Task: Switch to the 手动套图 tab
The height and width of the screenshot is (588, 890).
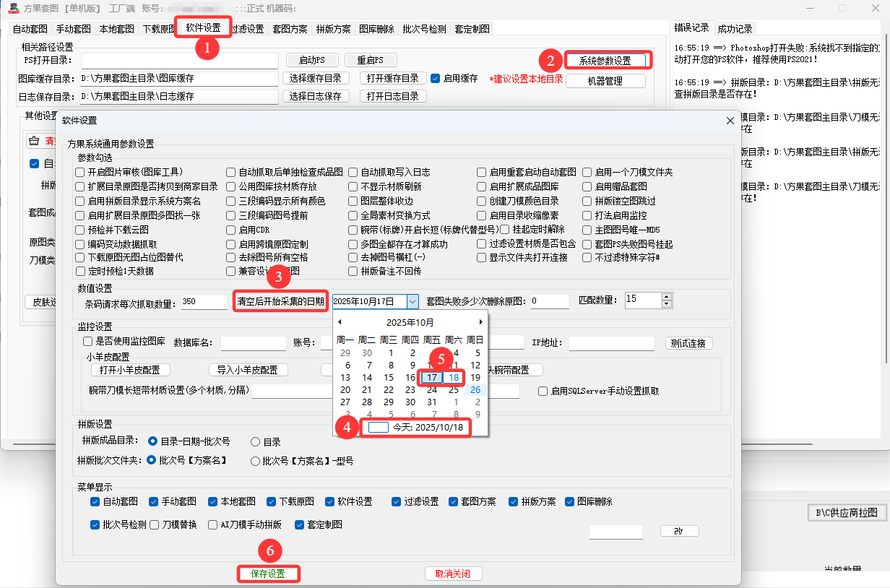Action: point(73,29)
